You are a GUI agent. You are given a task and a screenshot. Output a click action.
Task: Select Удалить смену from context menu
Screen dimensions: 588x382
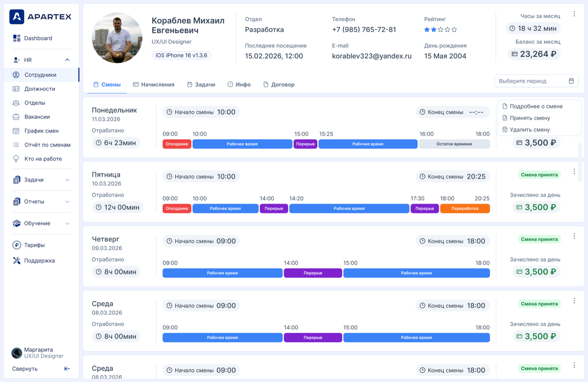pos(526,130)
